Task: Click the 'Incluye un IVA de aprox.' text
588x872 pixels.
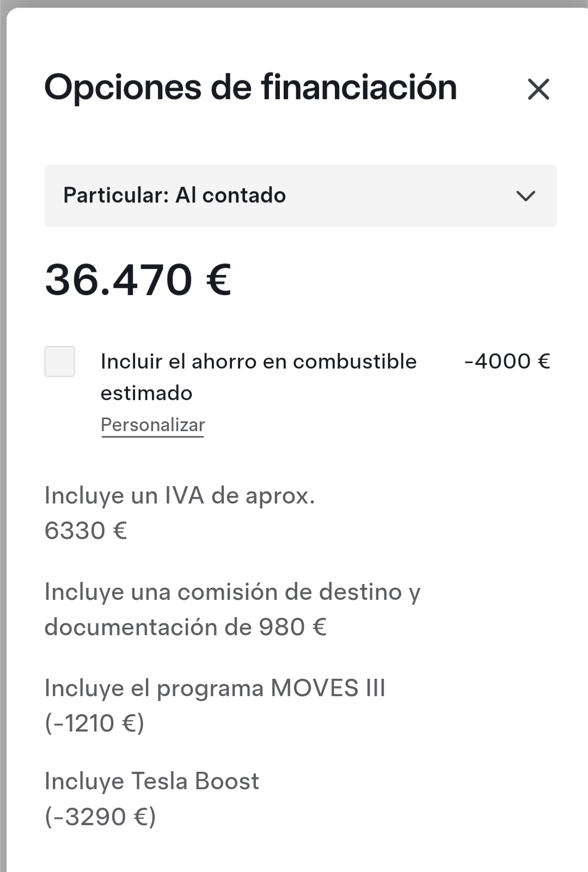Action: [180, 496]
